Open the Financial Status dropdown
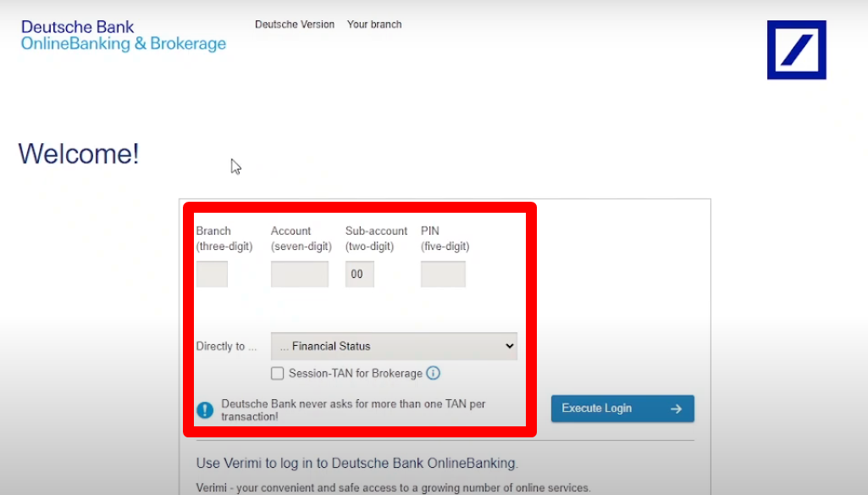 (x=394, y=346)
